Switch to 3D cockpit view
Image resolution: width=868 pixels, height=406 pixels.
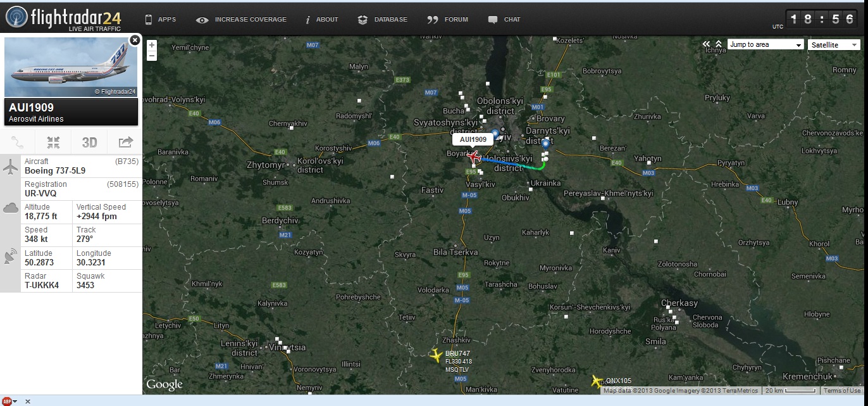click(x=89, y=143)
